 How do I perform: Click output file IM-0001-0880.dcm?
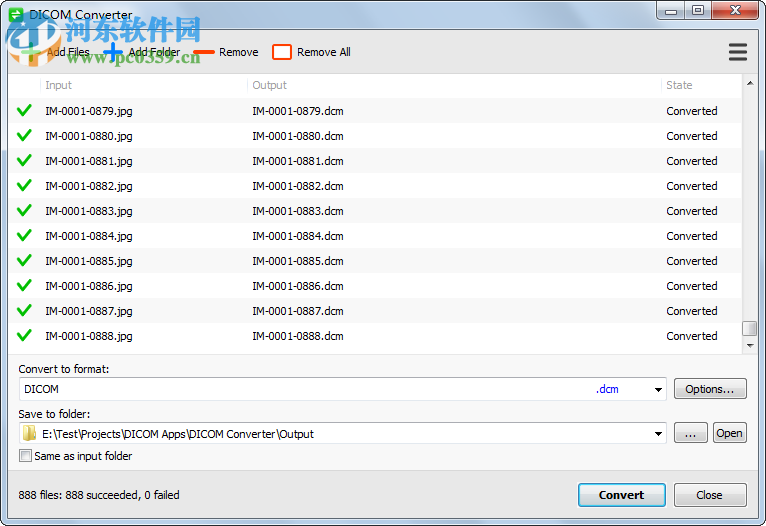[x=298, y=136]
